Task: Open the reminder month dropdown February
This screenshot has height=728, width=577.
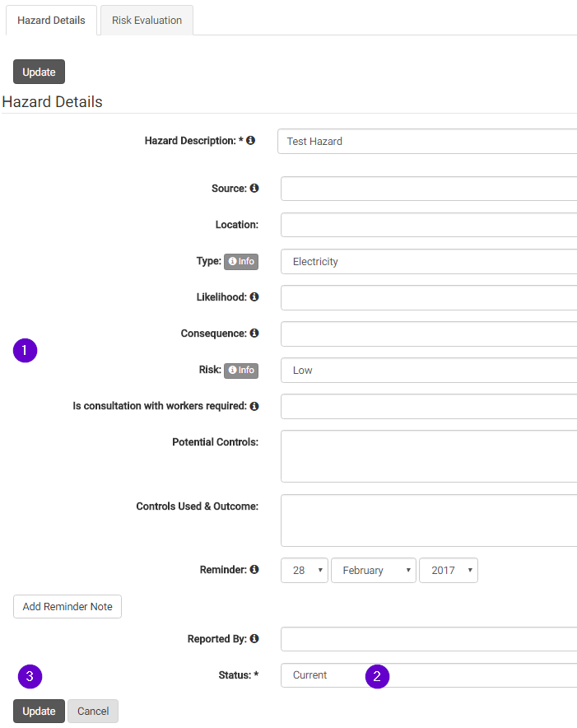Action: [x=373, y=570]
